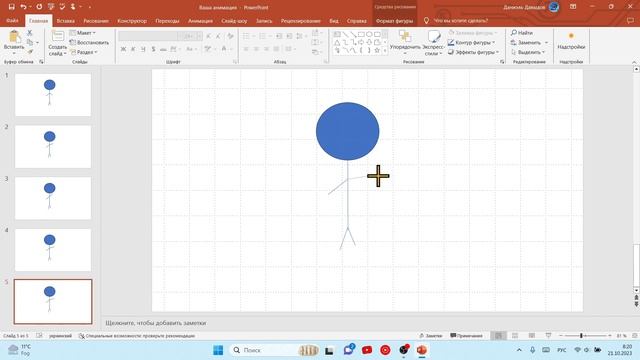The height and width of the screenshot is (360, 640).
Task: Click Fit slide to window icon
Action: pos(635,336)
